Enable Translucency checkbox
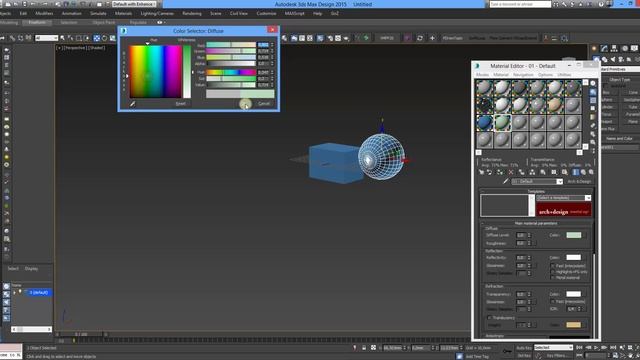640x360 pixels. tap(489, 318)
